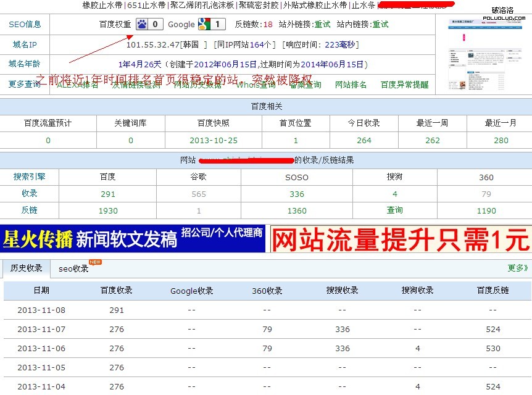Click the 今日收录 value 264
Viewport: 532px width, 395px height.
click(x=364, y=141)
